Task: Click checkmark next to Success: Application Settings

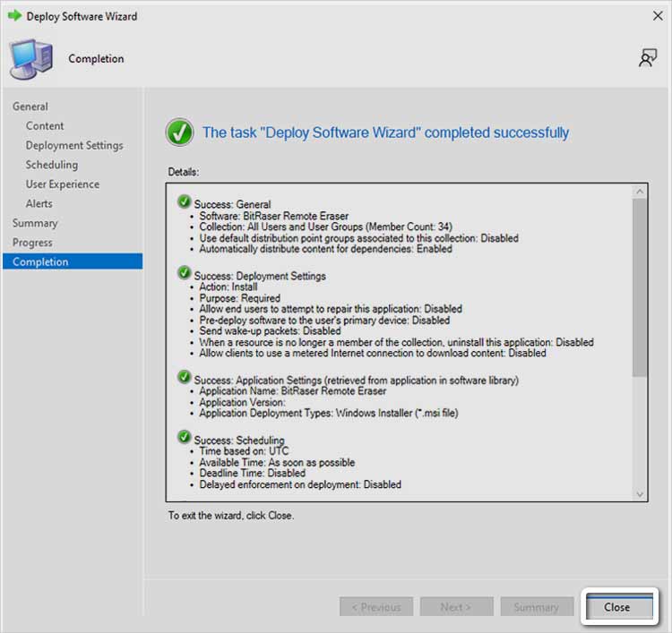Action: 184,377
